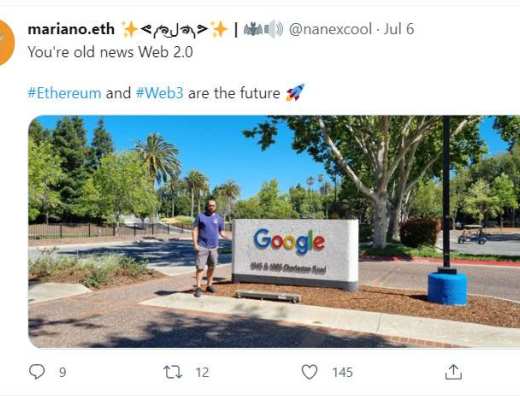The height and width of the screenshot is (400, 520).
Task: Like the tweet with the heart icon
Action: click(309, 372)
